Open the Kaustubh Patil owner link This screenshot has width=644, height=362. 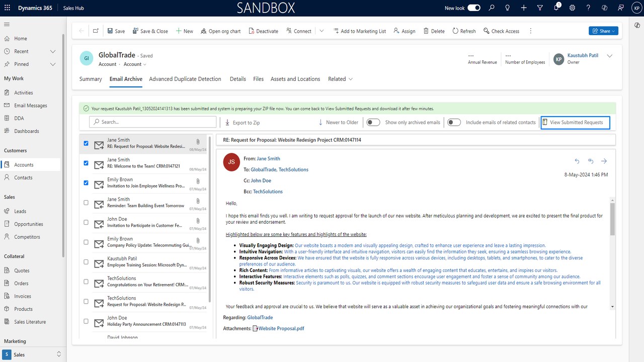pos(583,55)
